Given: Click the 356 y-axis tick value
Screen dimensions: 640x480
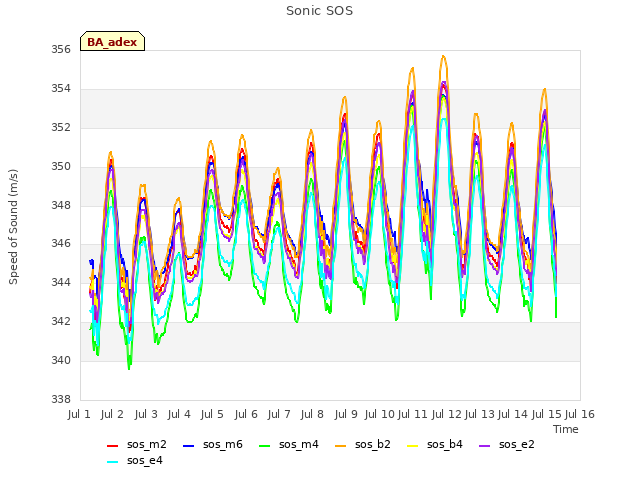Looking at the screenshot, I should pyautogui.click(x=61, y=50).
